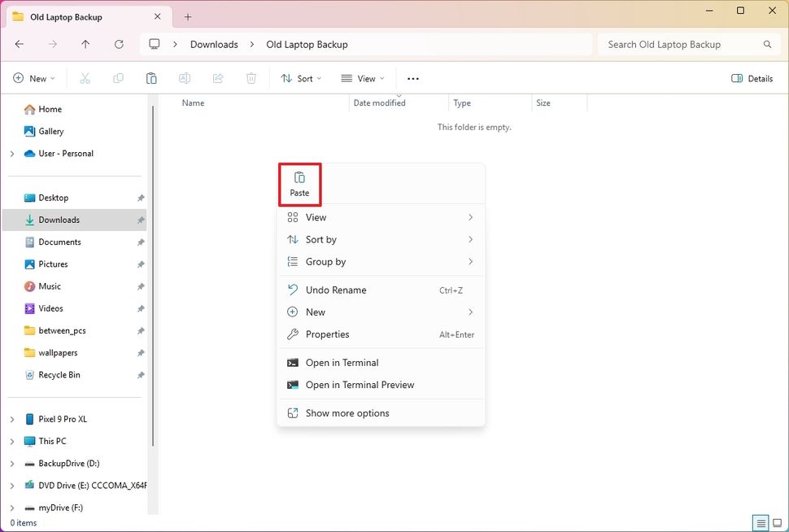Screen dimensions: 789x532
Task: Click the Paste clipboard icon in toolbar
Action: [151, 79]
